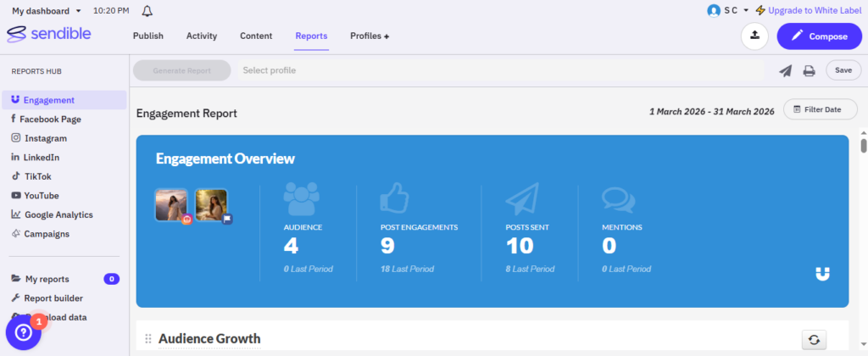868x356 pixels.
Task: Open the help chat bubble
Action: click(x=23, y=332)
